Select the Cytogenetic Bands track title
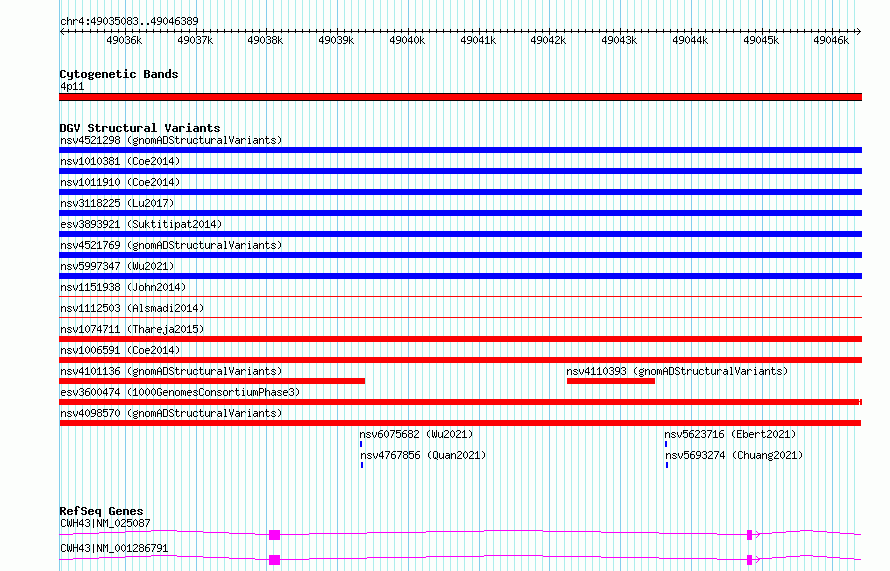This screenshot has height=571, width=890. (119, 74)
